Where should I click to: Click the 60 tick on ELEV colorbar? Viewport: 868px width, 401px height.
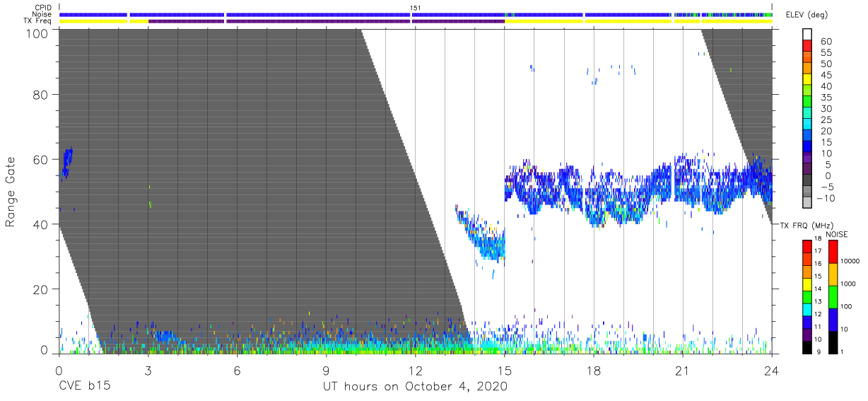coord(827,42)
